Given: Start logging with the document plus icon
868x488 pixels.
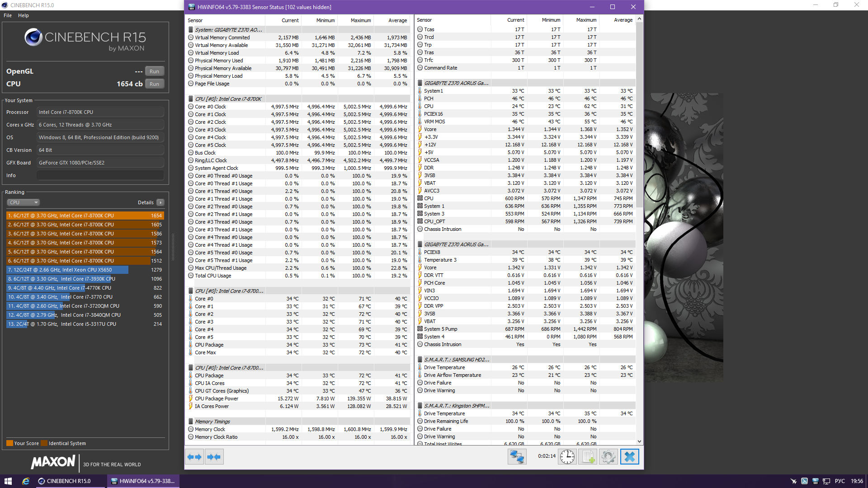Looking at the screenshot, I should [x=588, y=457].
